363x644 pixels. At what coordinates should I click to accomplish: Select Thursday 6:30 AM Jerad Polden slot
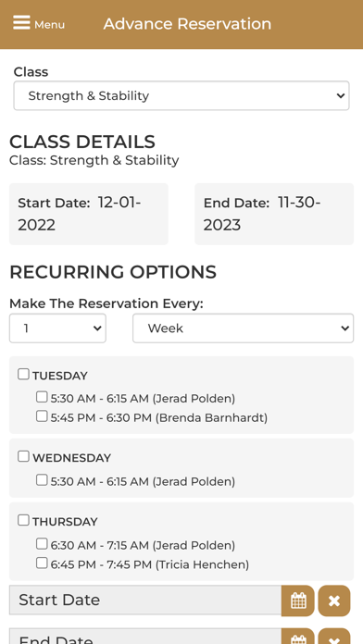point(42,544)
